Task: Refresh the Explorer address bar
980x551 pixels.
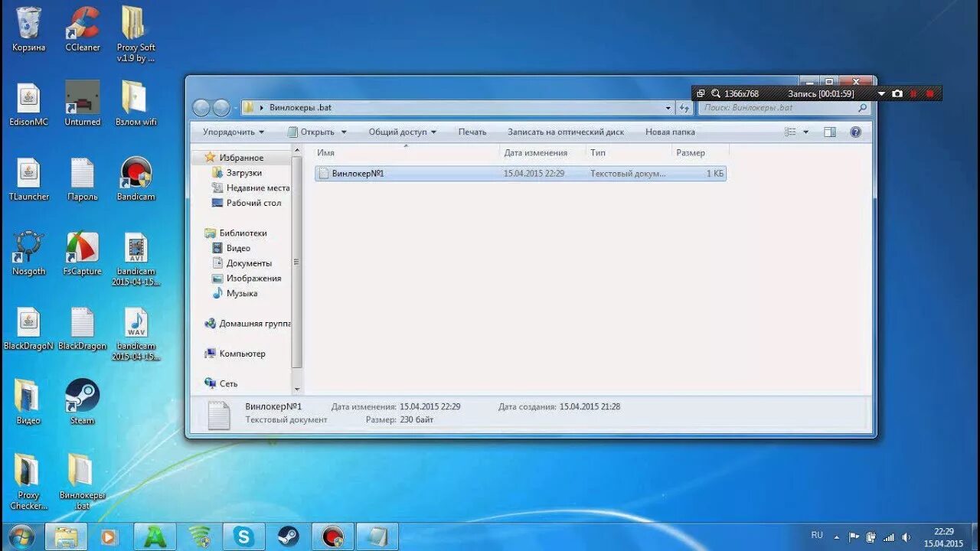Action: click(684, 108)
